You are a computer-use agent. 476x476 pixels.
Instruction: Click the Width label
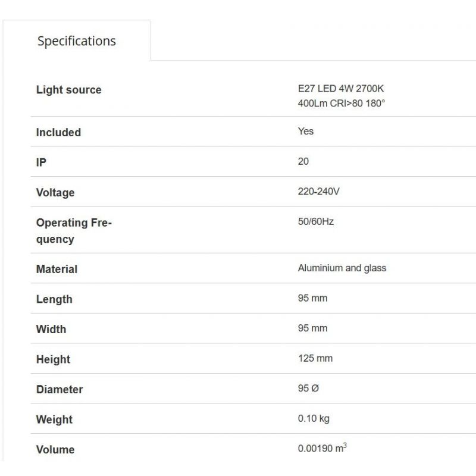51,329
